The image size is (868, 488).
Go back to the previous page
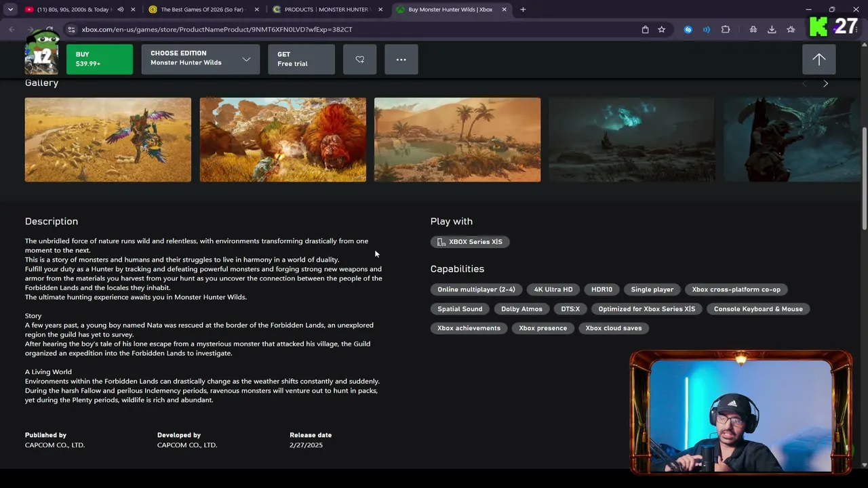[x=12, y=29]
